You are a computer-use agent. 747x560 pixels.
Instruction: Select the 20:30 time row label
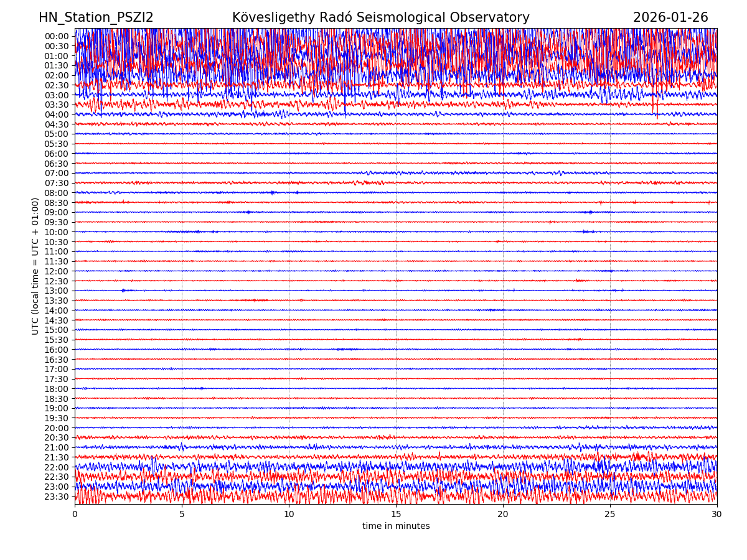56,438
